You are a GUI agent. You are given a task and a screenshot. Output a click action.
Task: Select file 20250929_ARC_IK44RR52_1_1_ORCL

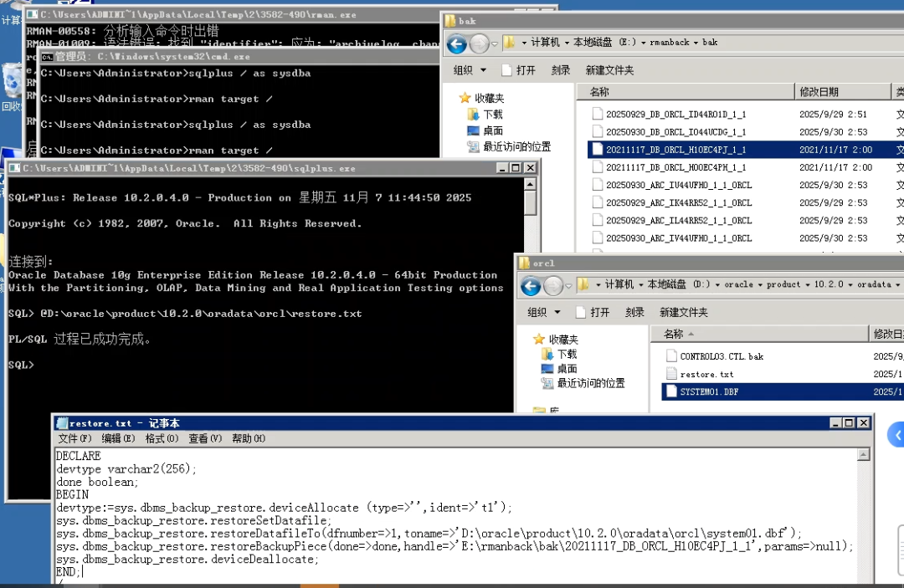679,202
